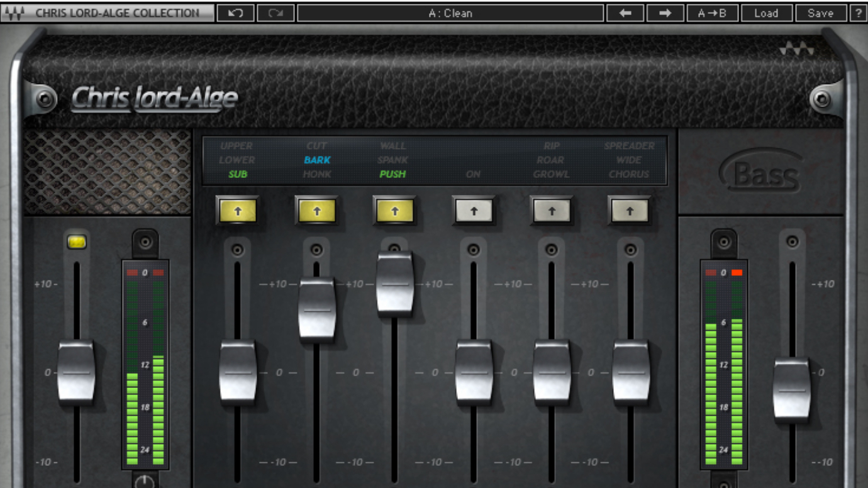868x488 pixels.
Task: Open the preset menu showing A: Clean
Action: pos(450,13)
